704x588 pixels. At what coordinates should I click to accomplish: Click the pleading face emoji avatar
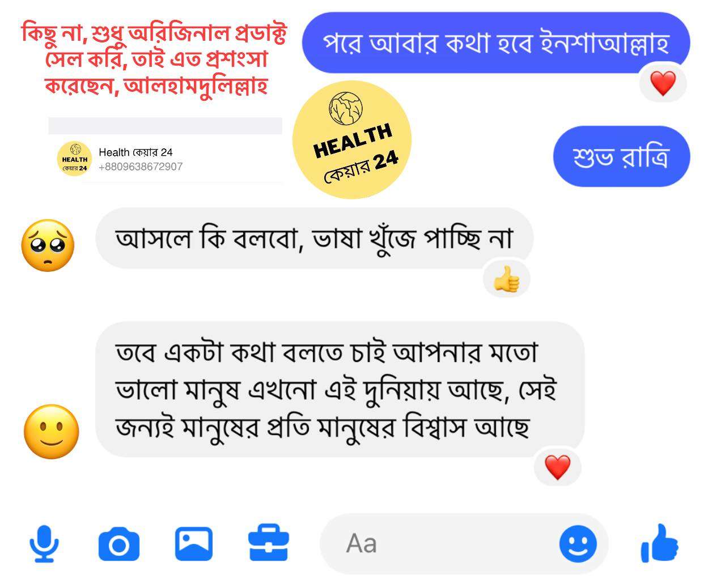48,245
